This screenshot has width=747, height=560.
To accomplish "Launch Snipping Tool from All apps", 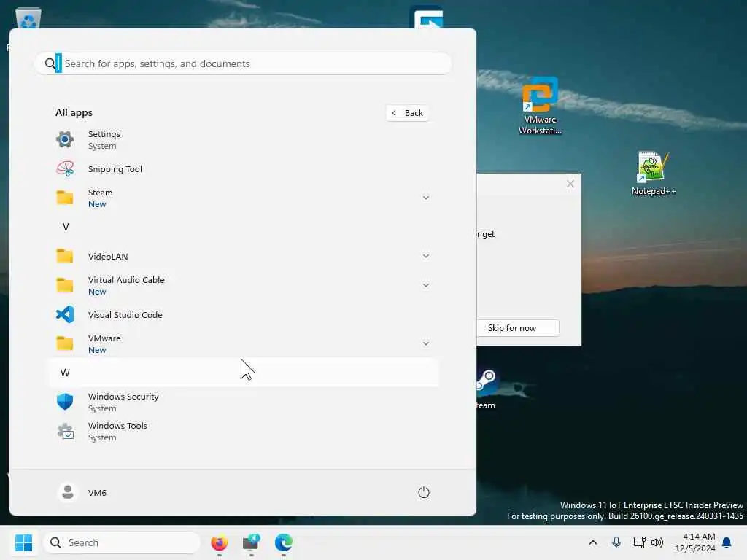I will pos(243,169).
